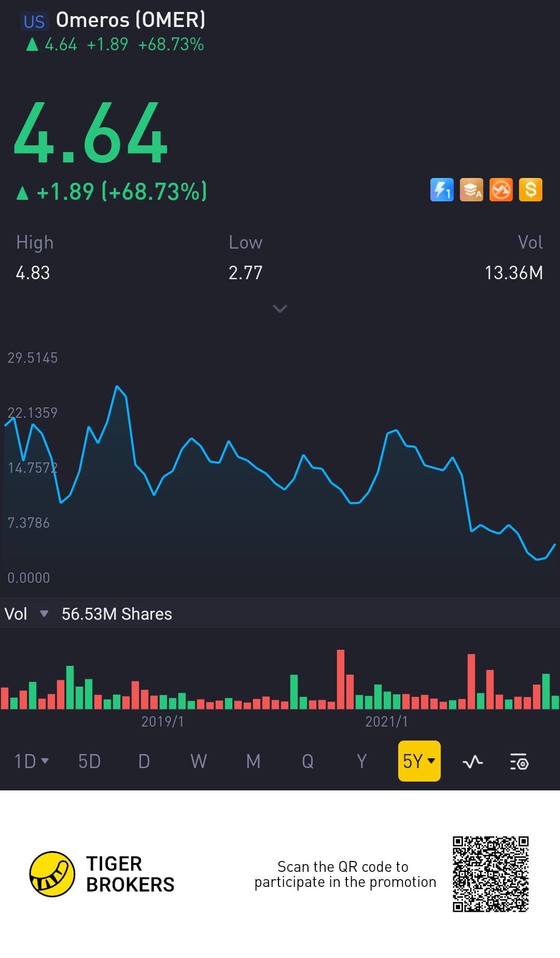Select the Q quarterly chart tab
This screenshot has height=958, width=560.
click(x=307, y=761)
